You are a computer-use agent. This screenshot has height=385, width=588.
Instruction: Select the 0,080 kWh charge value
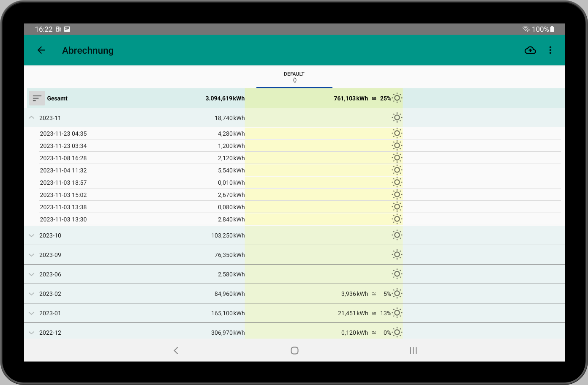click(x=231, y=207)
